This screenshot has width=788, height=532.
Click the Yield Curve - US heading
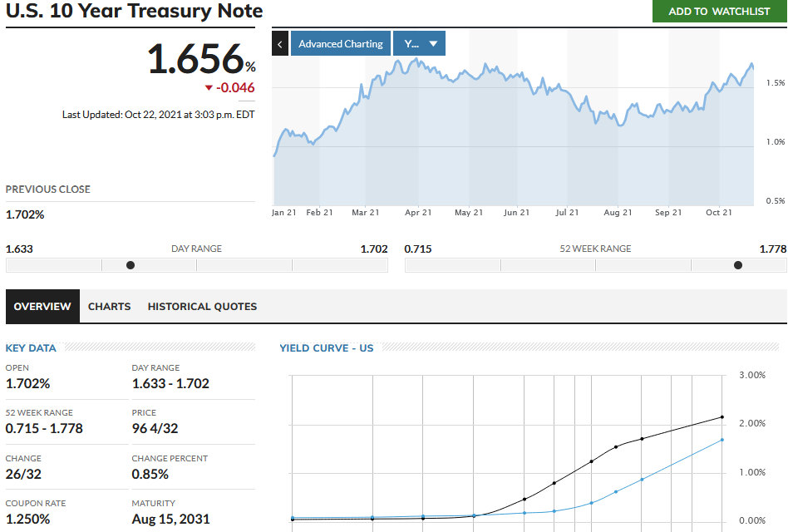point(327,348)
